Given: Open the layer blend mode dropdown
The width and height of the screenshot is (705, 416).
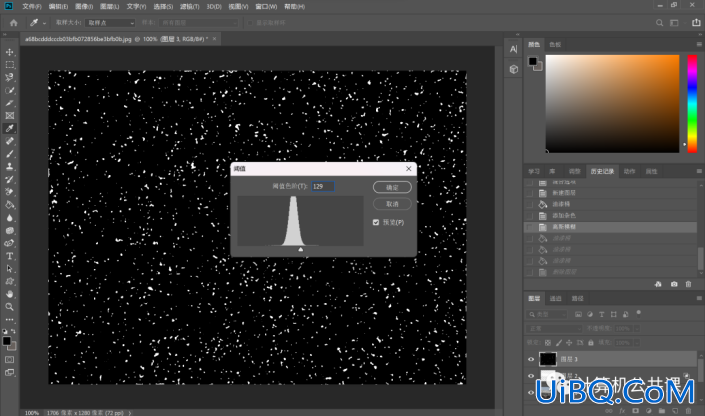Looking at the screenshot, I should 554,328.
